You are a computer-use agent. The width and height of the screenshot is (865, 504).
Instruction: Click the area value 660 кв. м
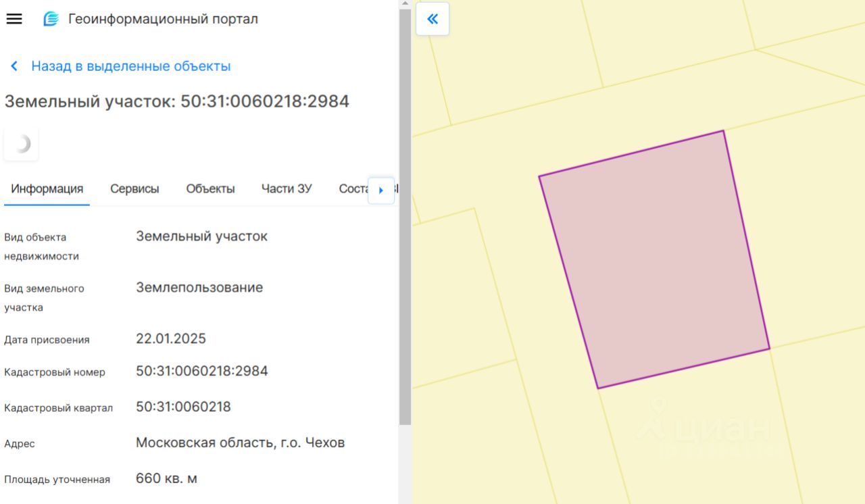coord(166,478)
